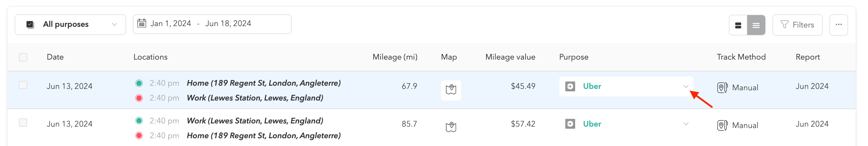Sort by the Date column header
This screenshot has height=146, width=868.
[x=55, y=57]
